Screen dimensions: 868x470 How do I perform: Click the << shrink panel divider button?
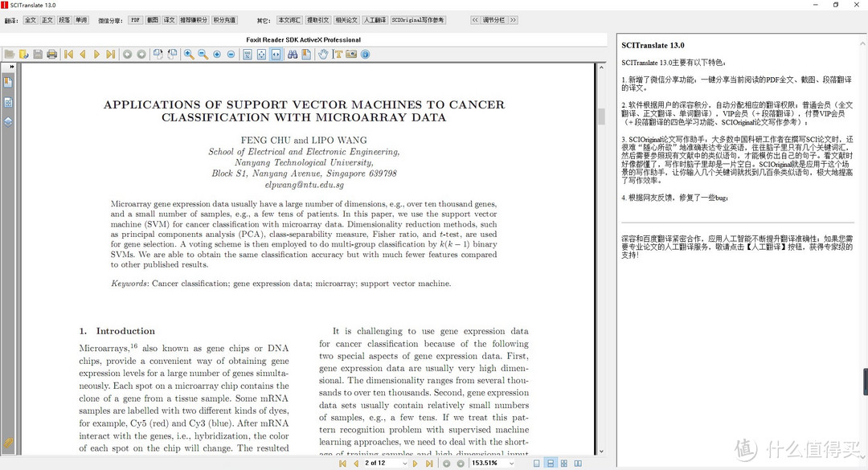(475, 20)
